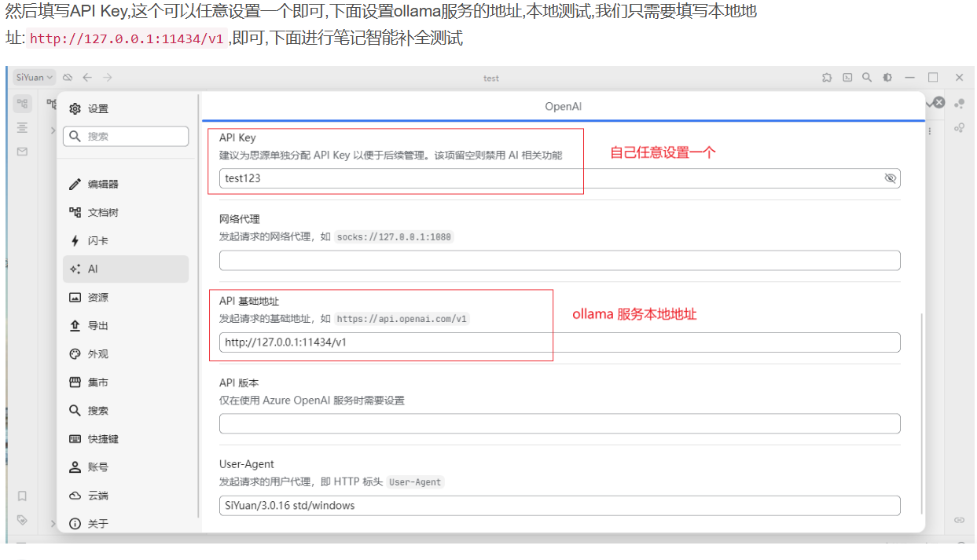Open the plugins puzzle icon
Viewport: 977px width, 560px height.
pyautogui.click(x=827, y=77)
